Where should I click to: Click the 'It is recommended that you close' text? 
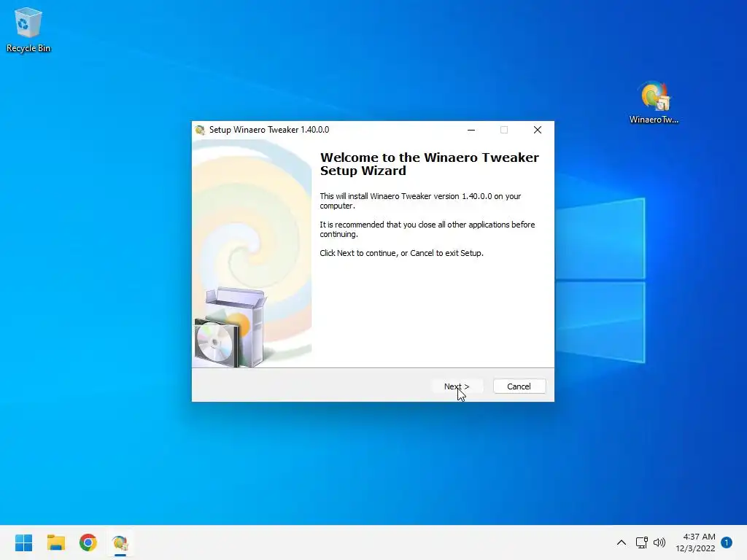click(427, 229)
